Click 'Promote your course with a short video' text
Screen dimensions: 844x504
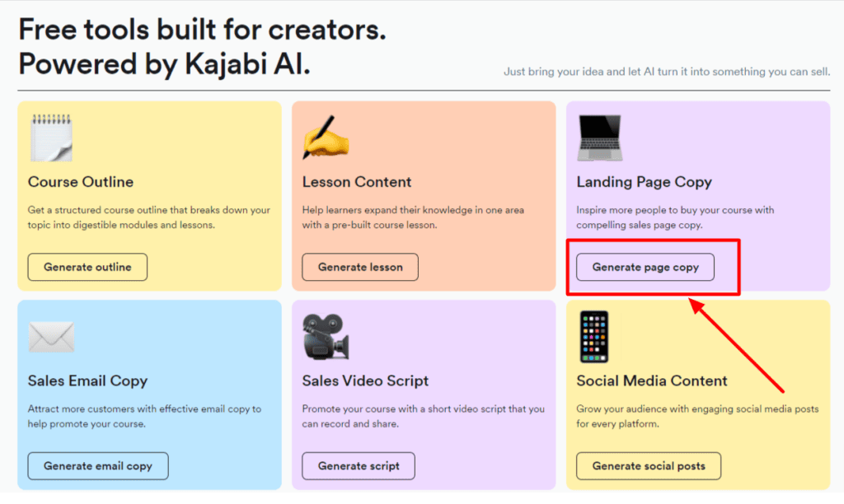(423, 417)
